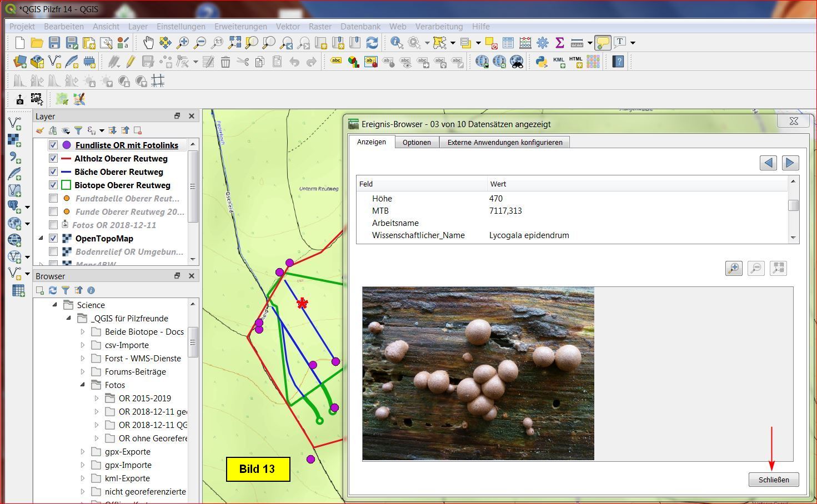Collapse the Fotos folder in Browser

pyautogui.click(x=83, y=385)
